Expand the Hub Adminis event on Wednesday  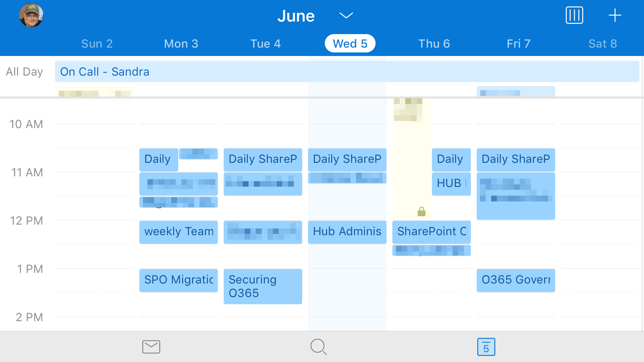(x=346, y=231)
